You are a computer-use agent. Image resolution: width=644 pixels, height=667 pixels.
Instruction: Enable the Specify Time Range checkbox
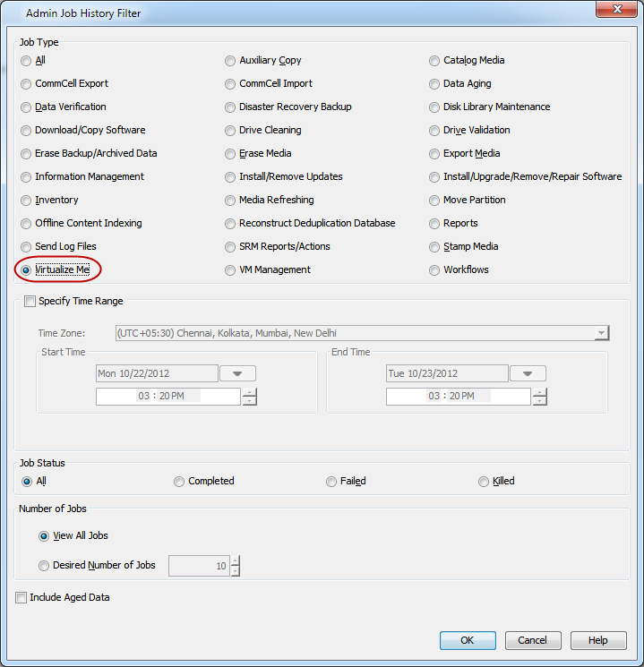pyautogui.click(x=30, y=302)
